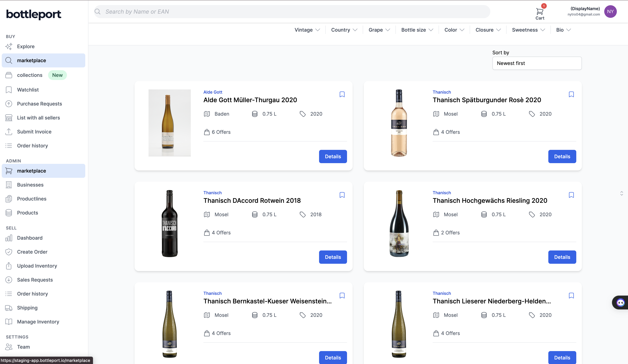The image size is (628, 364).
Task: View Details of Thanisch Hochgewächs Riesling 2020
Action: point(562,257)
